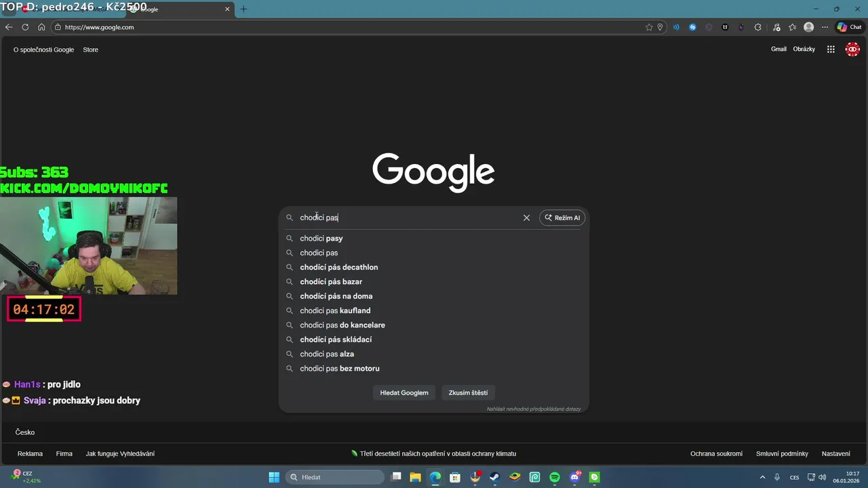This screenshot has height=488, width=868.
Task: Open the taskbar microphone icon
Action: [777, 477]
